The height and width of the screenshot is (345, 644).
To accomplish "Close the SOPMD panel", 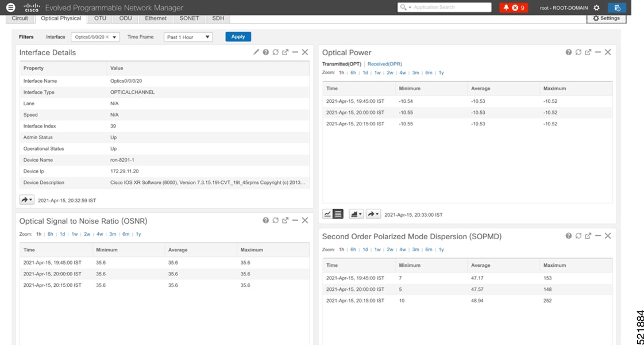I will tap(608, 236).
